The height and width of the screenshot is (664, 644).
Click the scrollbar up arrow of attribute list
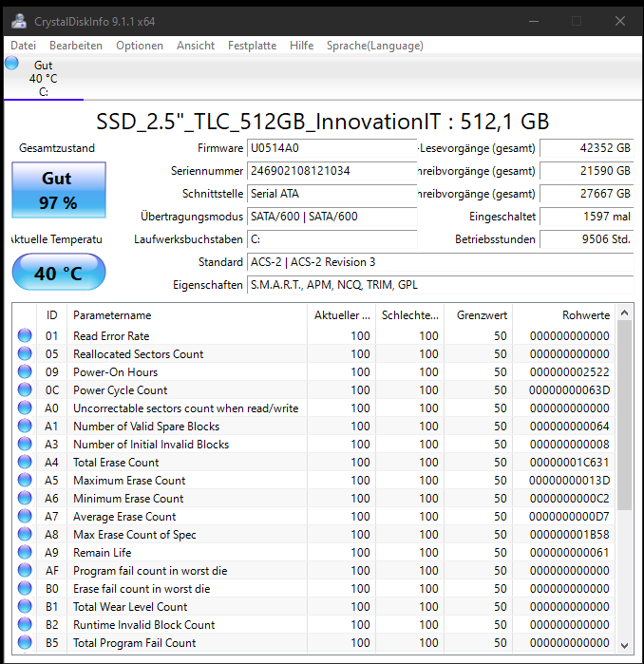point(624,313)
